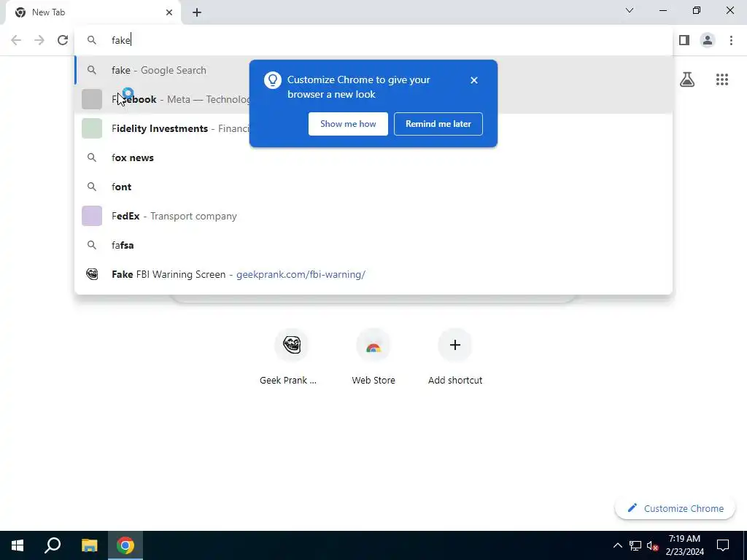
Task: Open the Fake FBI Warning Screen suggestion
Action: (373, 274)
